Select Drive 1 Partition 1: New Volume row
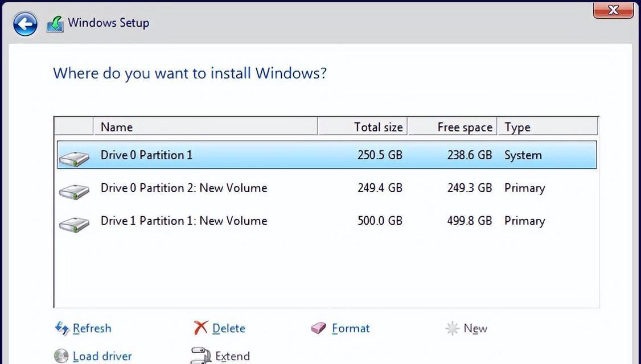The width and height of the screenshot is (641, 364). pos(326,221)
